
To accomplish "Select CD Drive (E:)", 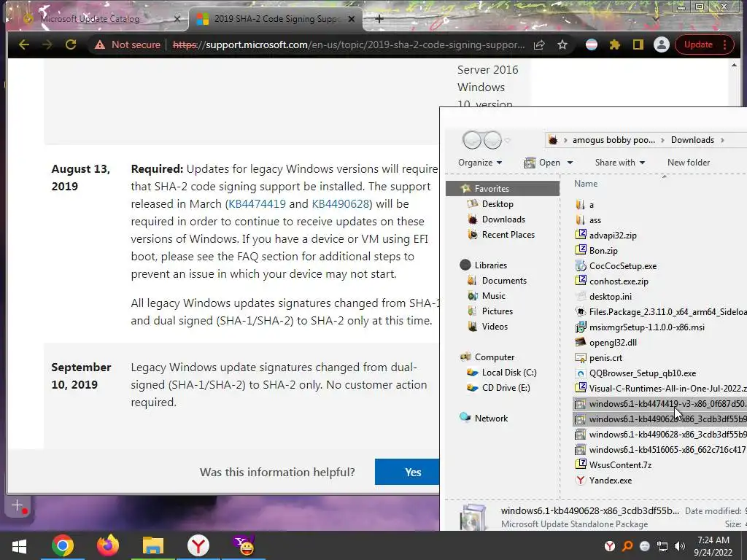I will [506, 388].
